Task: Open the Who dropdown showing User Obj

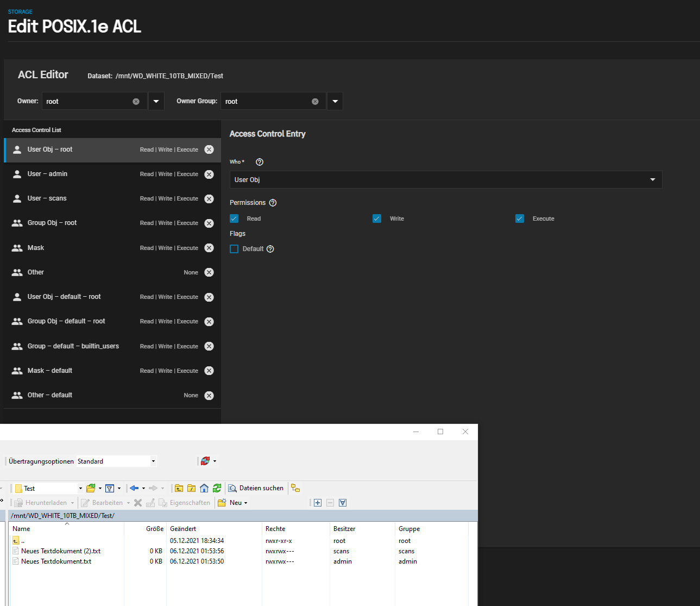Action: coord(446,180)
